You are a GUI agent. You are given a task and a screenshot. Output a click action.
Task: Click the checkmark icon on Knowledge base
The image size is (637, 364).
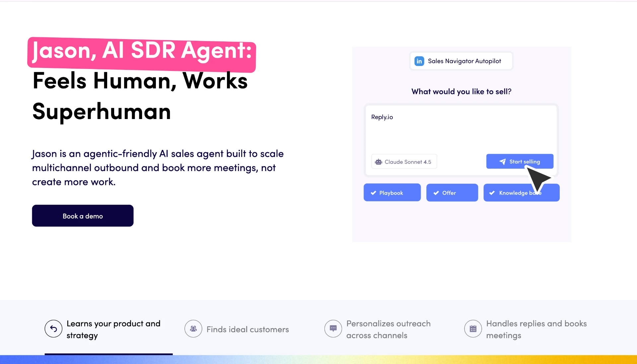pos(492,193)
